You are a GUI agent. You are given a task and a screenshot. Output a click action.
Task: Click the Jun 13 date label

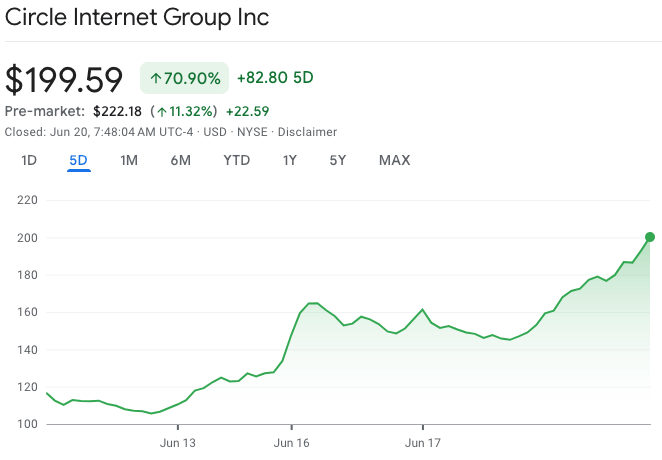pos(178,441)
